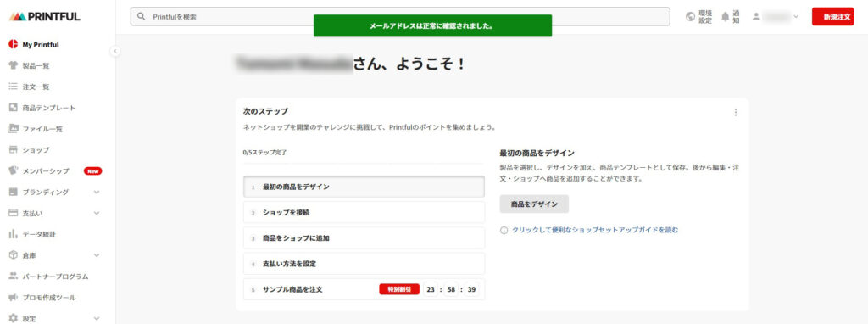Expand the 倉庫 submenu chevron

point(97,255)
